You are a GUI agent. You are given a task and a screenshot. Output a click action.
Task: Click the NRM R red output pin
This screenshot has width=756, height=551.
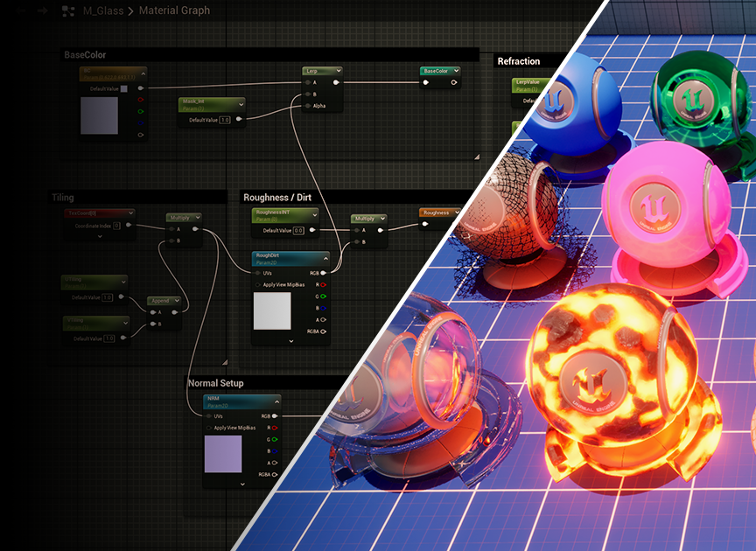pyautogui.click(x=275, y=428)
